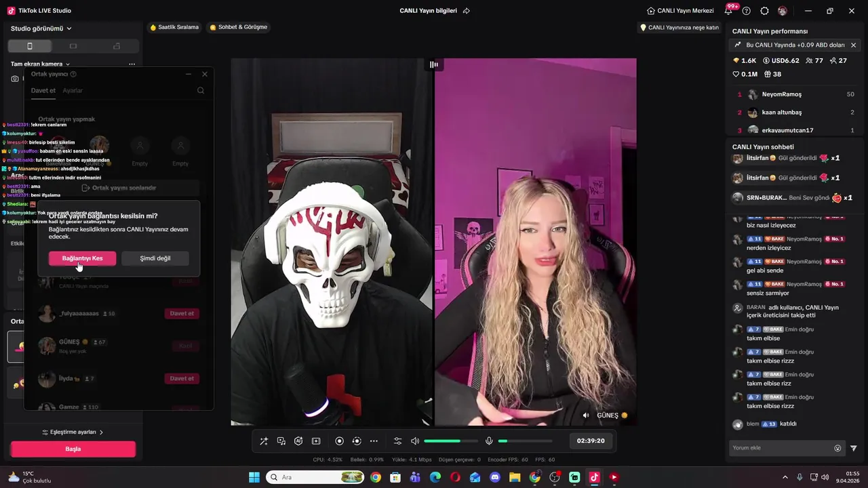Open Discord from the taskbar

point(495,477)
